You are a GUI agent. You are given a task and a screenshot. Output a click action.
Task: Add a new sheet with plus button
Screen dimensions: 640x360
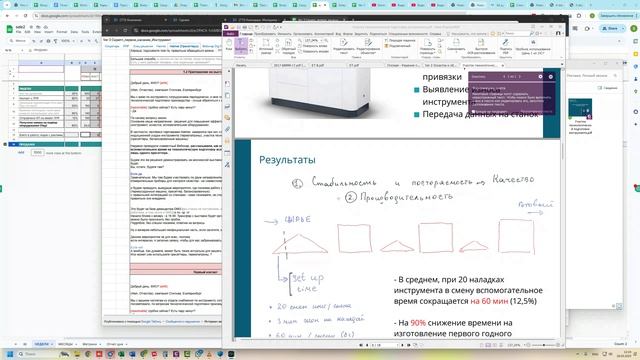[16, 344]
